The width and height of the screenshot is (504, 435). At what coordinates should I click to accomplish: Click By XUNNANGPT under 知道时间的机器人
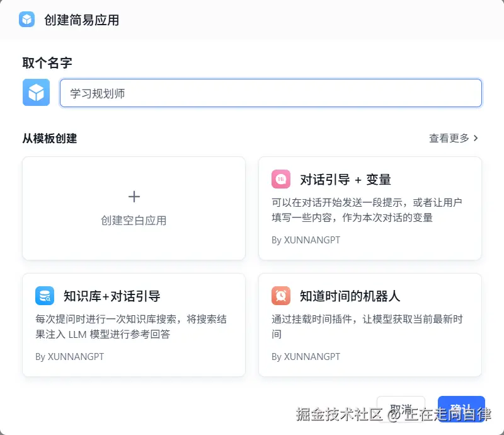click(x=306, y=357)
